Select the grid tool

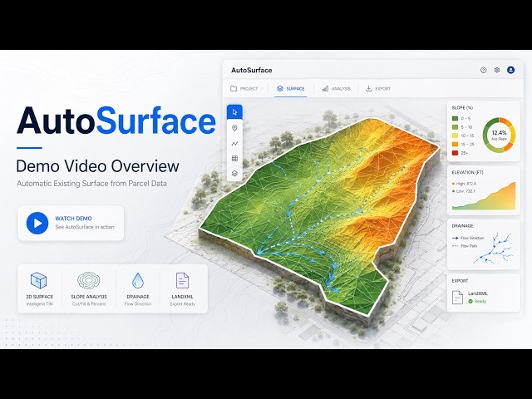234,159
